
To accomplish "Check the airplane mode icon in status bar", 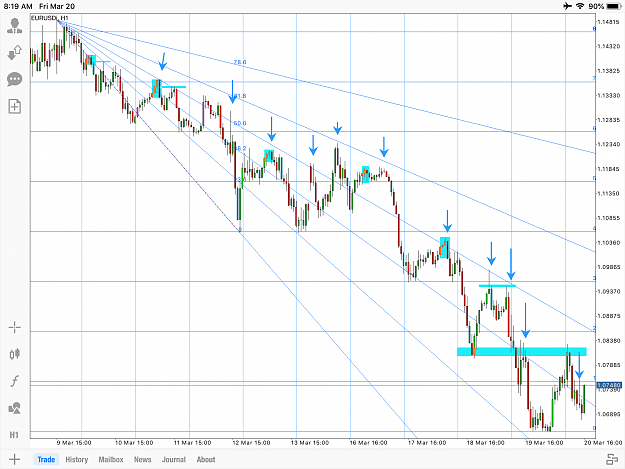I will [x=568, y=6].
